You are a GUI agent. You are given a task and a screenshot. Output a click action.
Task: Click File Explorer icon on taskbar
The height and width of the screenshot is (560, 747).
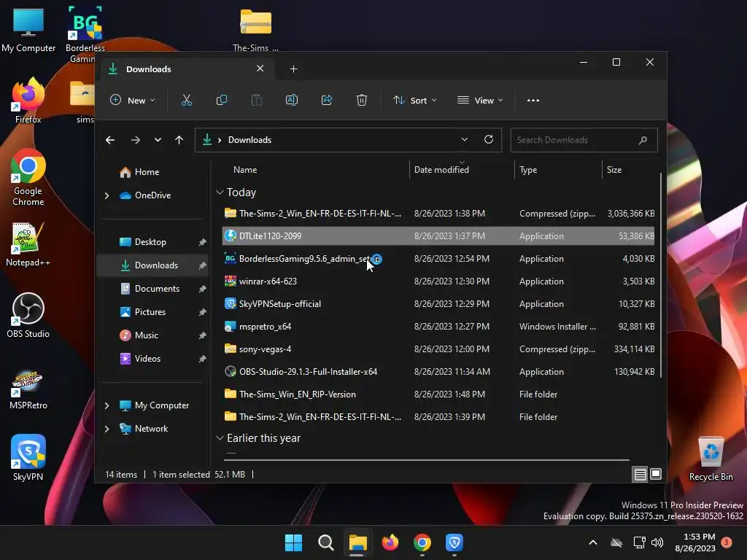(357, 542)
